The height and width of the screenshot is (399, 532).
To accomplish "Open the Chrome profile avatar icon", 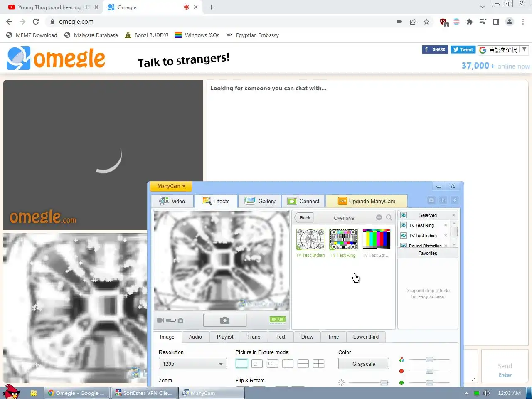I will (510, 22).
